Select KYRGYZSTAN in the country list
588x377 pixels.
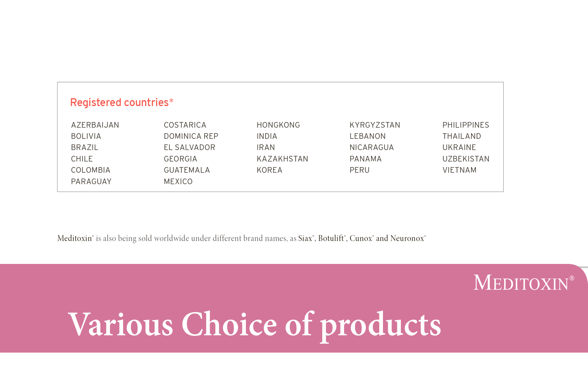(375, 125)
